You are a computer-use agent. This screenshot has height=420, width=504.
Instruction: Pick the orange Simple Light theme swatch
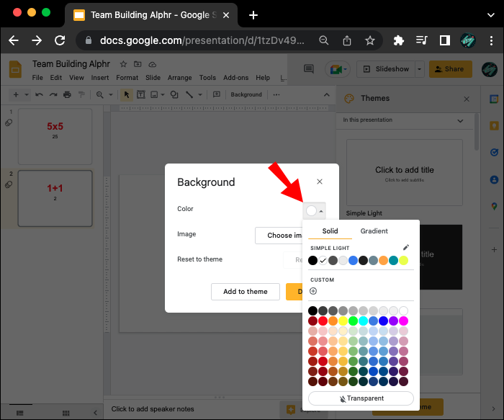tap(383, 261)
